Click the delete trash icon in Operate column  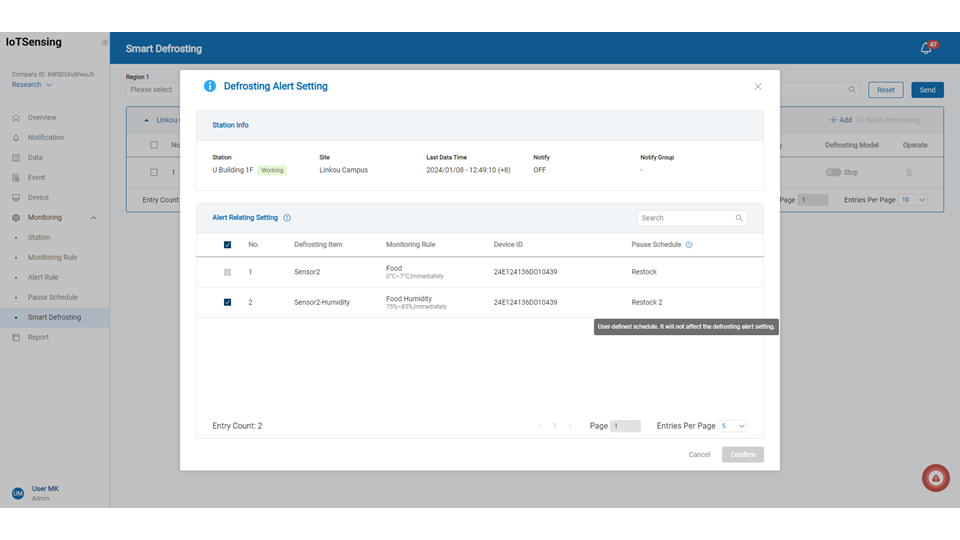[908, 172]
